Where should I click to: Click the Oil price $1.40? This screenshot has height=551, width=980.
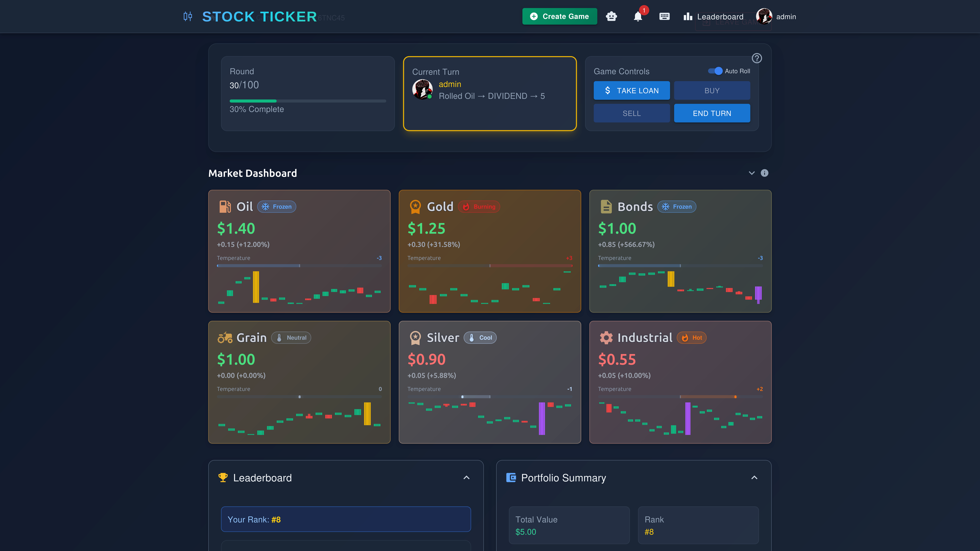click(x=236, y=229)
